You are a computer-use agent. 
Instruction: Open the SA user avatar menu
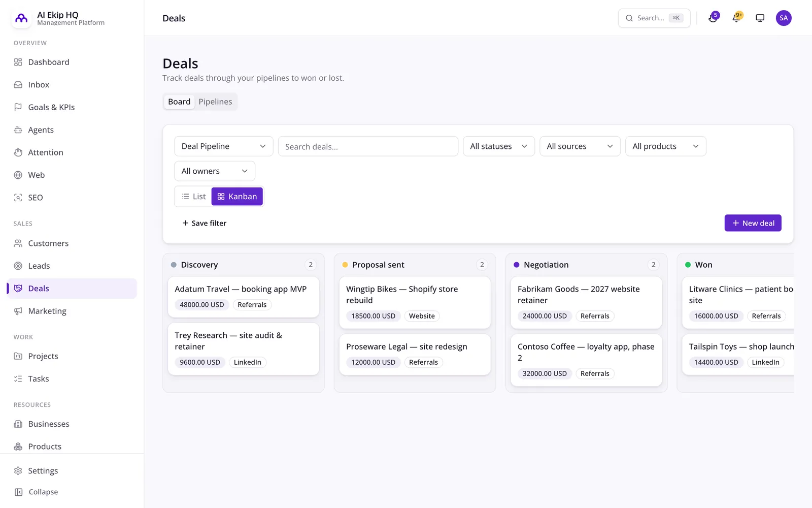coord(784,18)
